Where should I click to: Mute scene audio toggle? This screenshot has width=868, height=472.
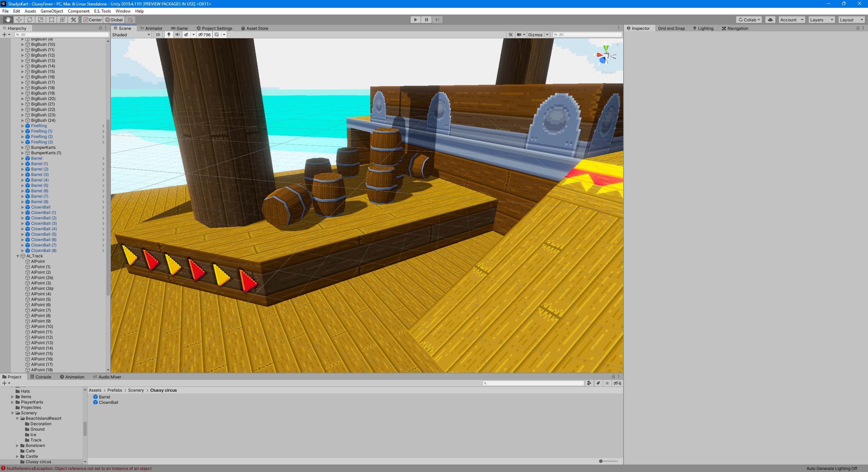[x=177, y=35]
